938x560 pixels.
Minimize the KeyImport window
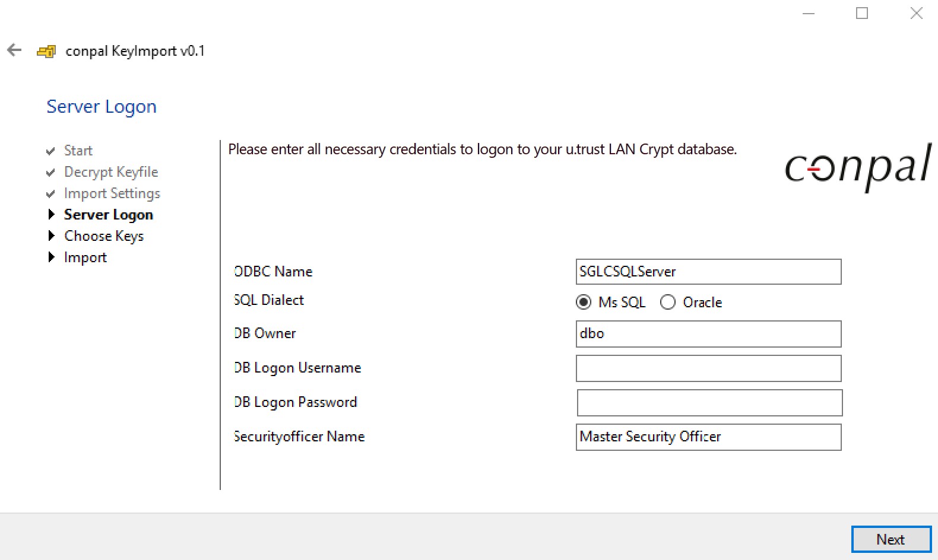tap(809, 13)
